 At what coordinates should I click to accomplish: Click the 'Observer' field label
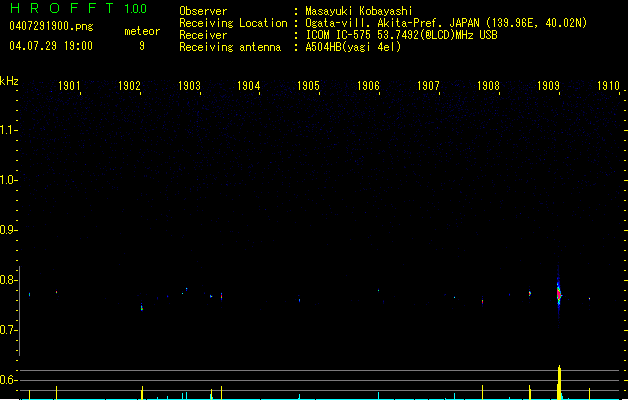[x=203, y=11]
